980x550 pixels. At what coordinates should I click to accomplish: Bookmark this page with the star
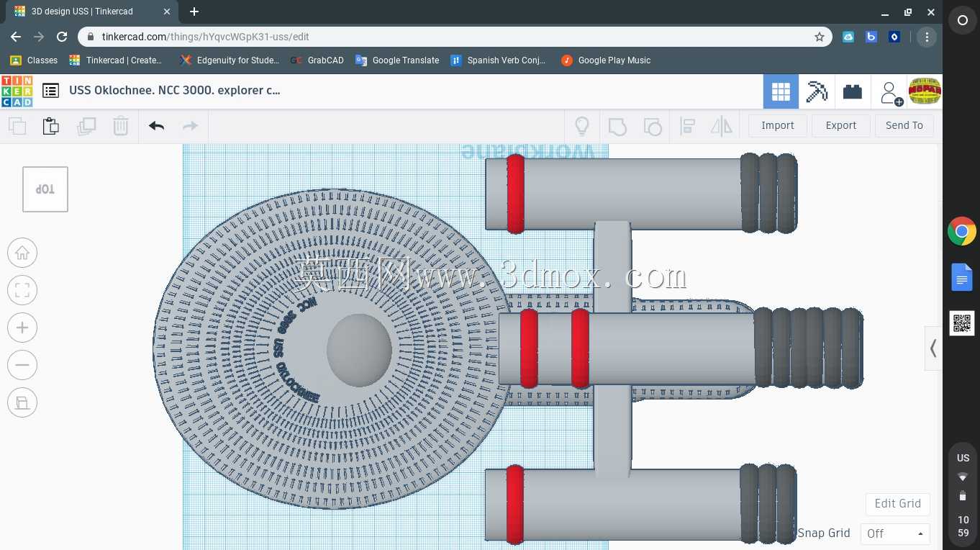tap(820, 37)
